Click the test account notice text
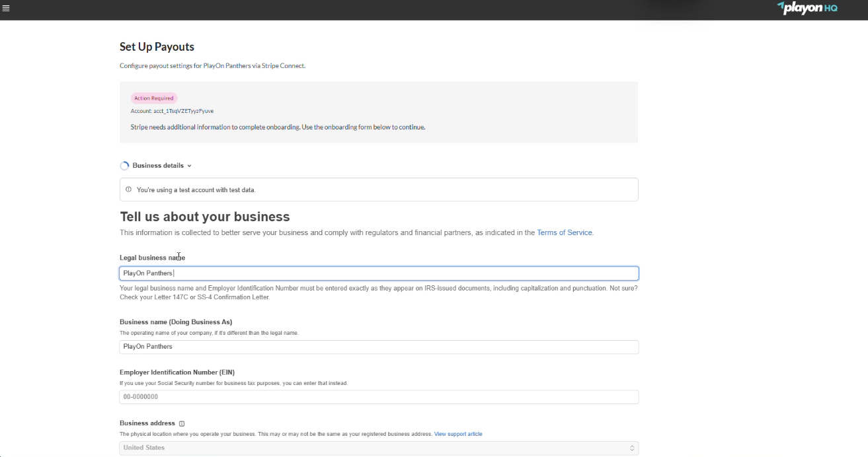The width and height of the screenshot is (868, 457). point(196,190)
